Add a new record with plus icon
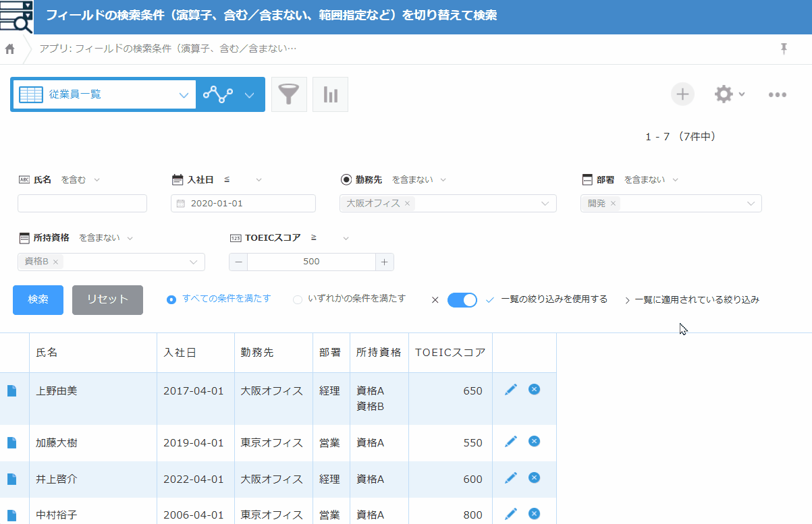 682,94
